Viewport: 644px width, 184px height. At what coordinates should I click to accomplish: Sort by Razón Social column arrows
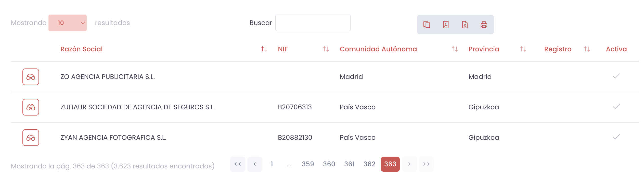pyautogui.click(x=264, y=49)
